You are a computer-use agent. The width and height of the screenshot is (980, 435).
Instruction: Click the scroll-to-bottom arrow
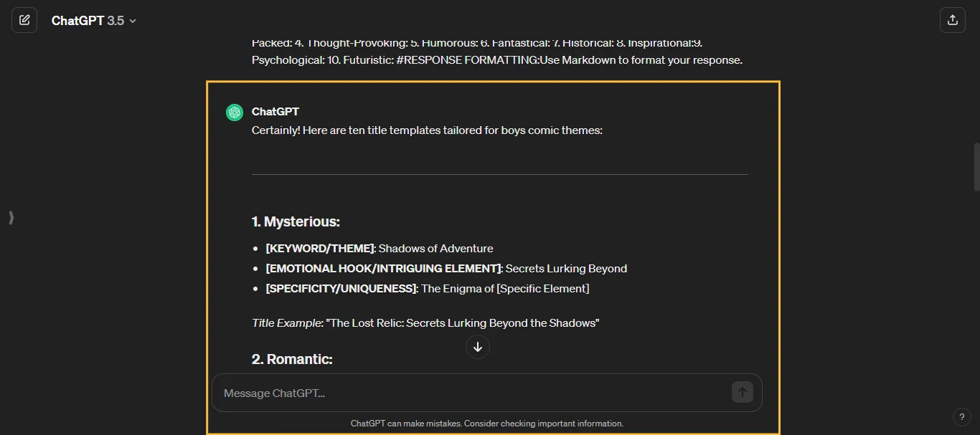(478, 347)
